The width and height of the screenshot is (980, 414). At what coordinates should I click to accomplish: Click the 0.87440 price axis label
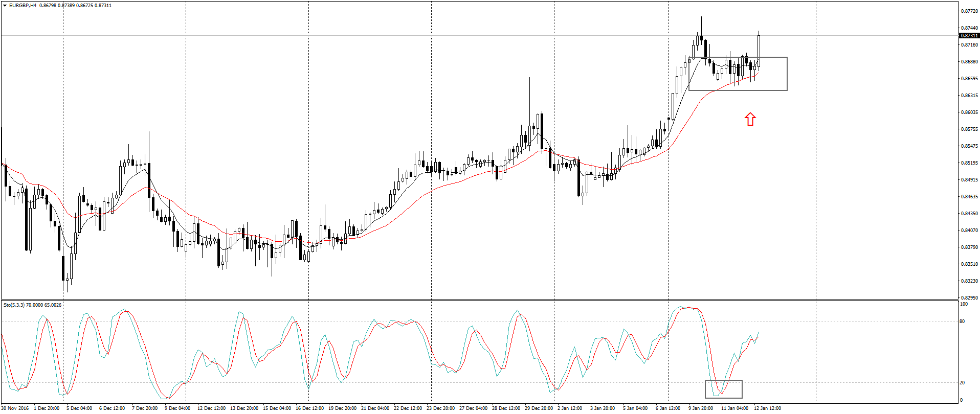tap(969, 28)
